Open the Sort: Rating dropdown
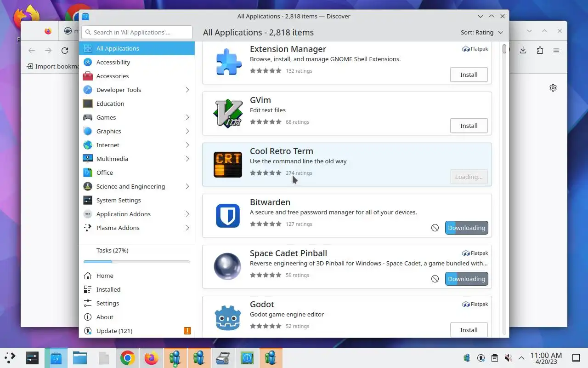The width and height of the screenshot is (588, 368). click(482, 32)
